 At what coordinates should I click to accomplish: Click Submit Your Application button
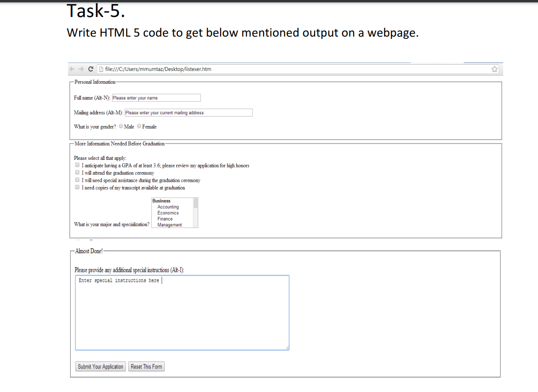click(100, 366)
